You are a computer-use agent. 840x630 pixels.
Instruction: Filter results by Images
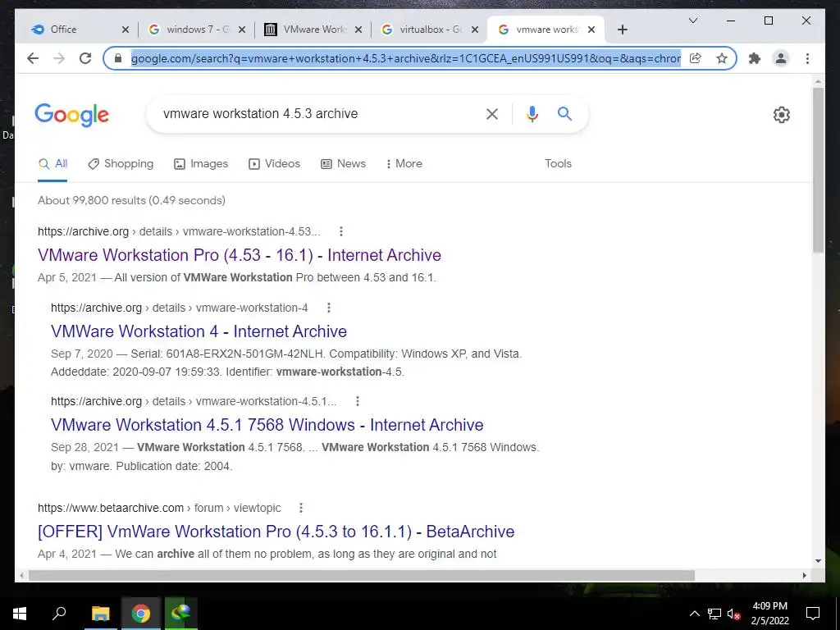(x=201, y=164)
